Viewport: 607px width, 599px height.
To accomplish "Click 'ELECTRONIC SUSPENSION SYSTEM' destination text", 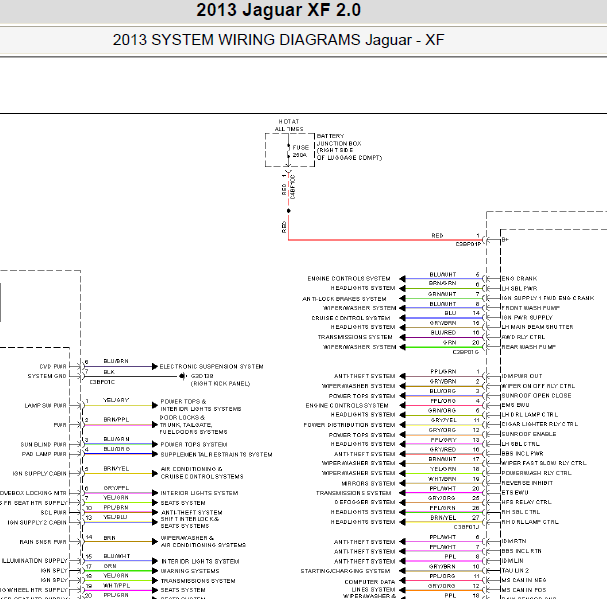I will point(211,367).
